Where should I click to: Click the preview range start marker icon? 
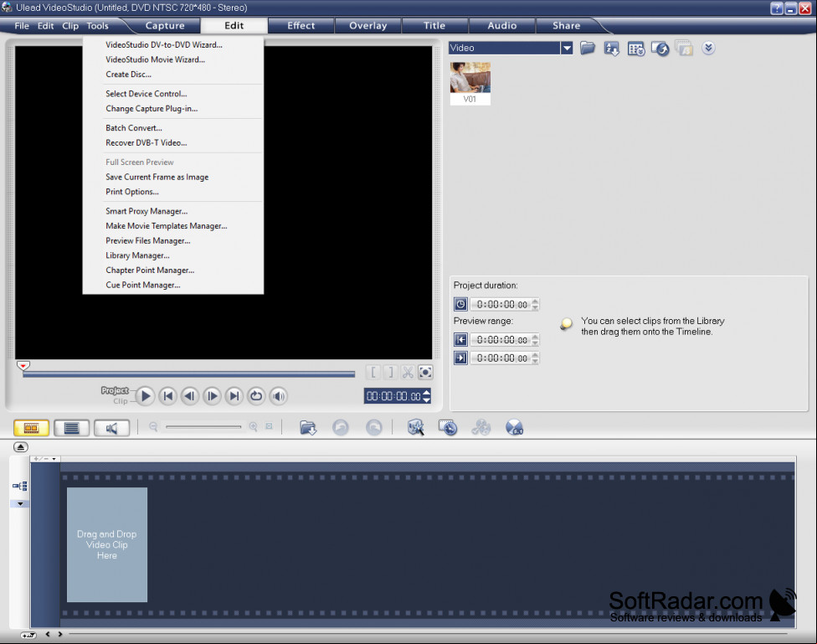click(460, 339)
